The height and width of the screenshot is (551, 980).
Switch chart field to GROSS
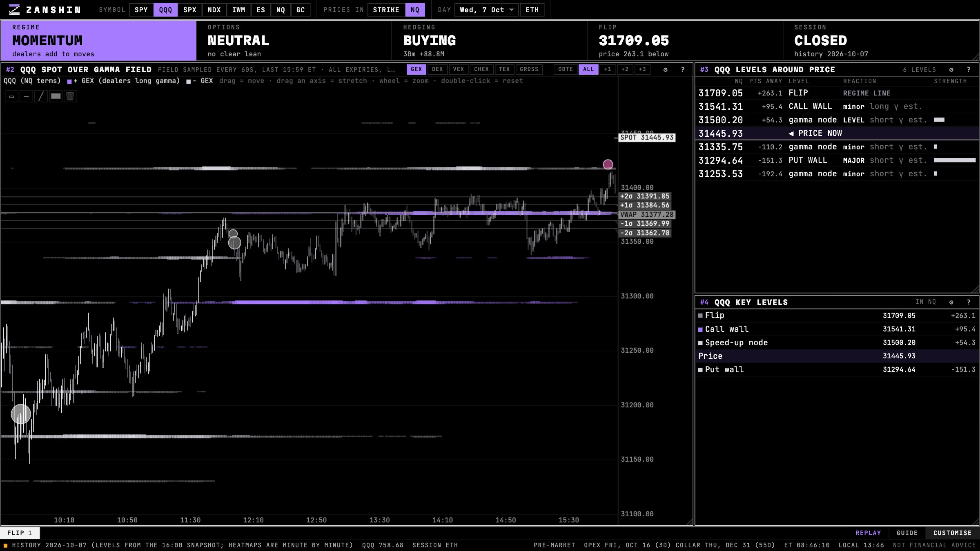[529, 69]
